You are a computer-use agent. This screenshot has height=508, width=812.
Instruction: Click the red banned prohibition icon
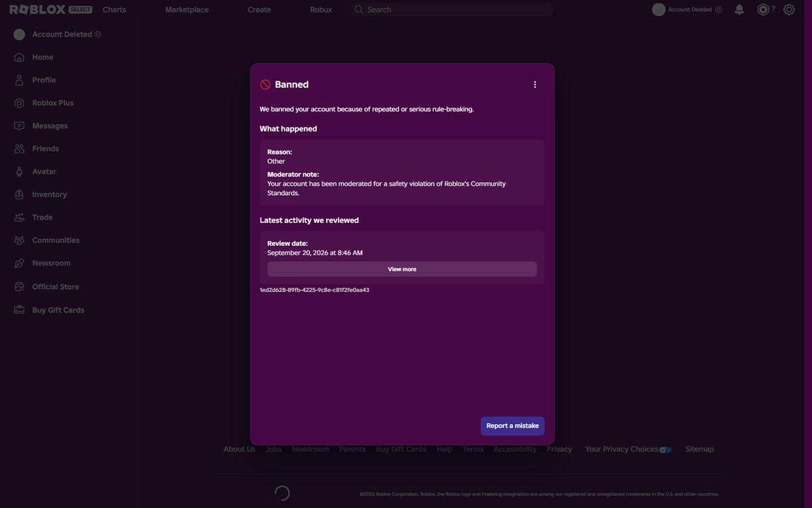tap(265, 85)
